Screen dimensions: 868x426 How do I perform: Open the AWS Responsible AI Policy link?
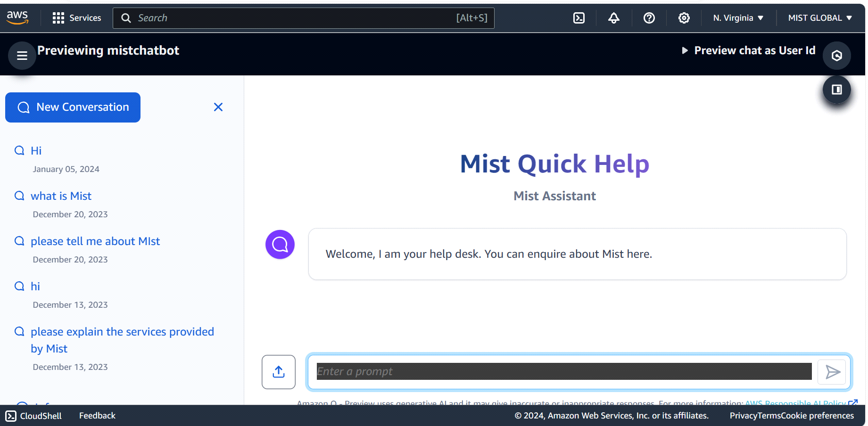point(801,402)
